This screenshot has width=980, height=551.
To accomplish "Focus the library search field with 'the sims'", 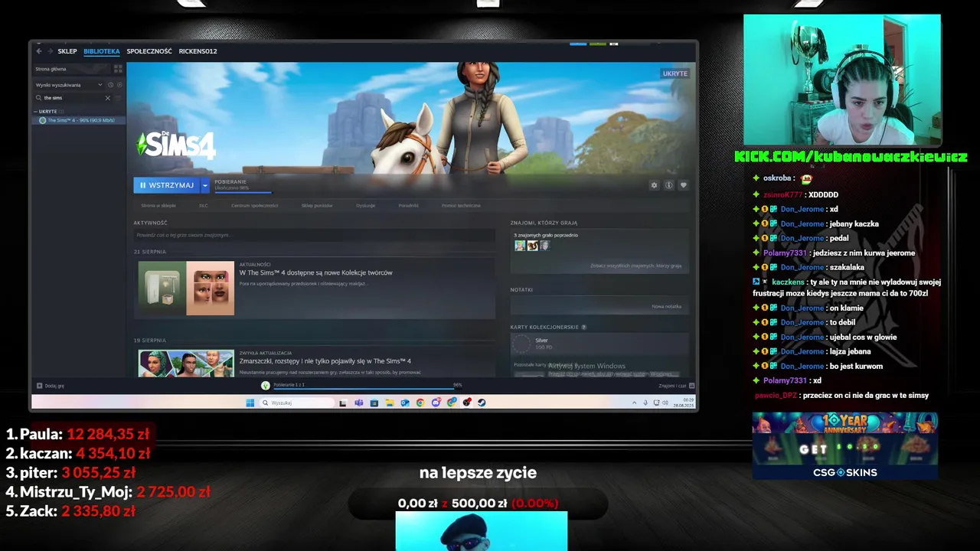I will (73, 98).
